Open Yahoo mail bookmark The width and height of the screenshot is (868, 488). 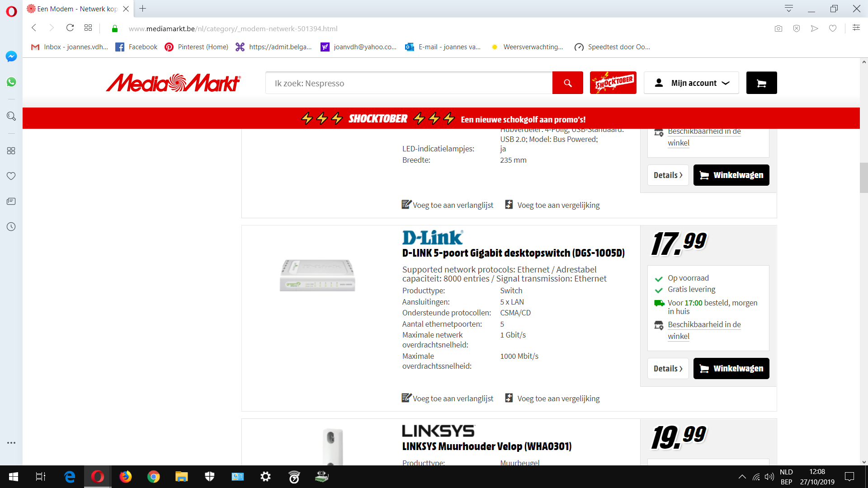pyautogui.click(x=359, y=47)
